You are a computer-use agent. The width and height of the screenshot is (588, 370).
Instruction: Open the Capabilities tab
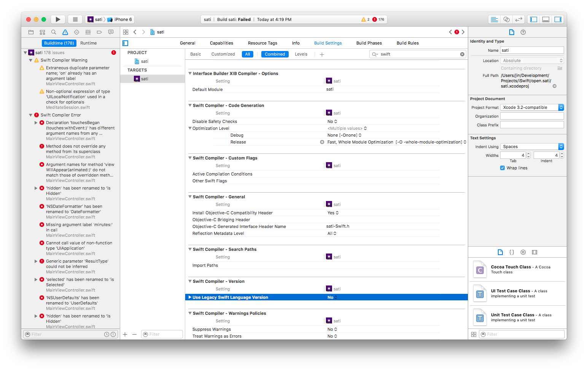[221, 43]
